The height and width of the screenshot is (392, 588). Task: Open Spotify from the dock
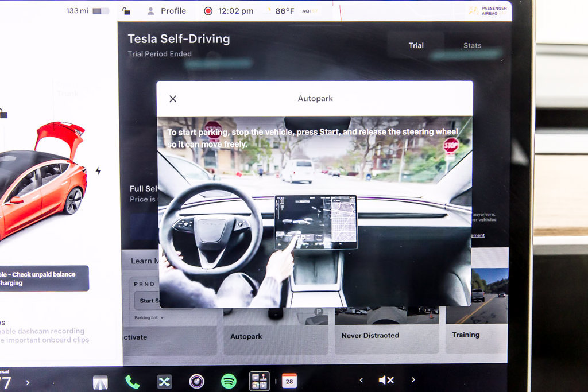pyautogui.click(x=229, y=382)
